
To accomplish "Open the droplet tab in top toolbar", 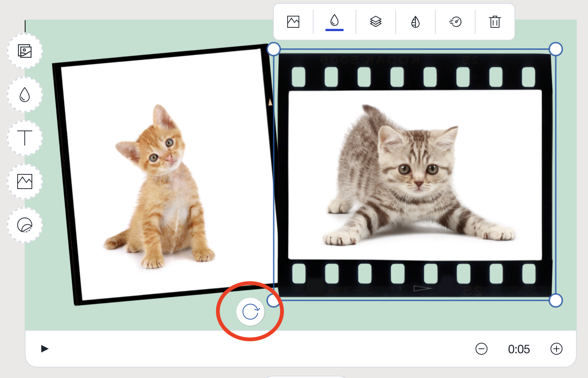I will [x=334, y=21].
